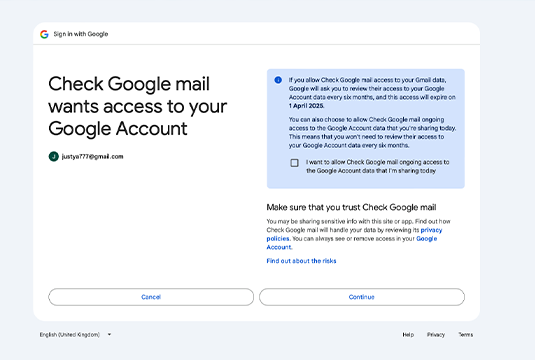
Task: Tick the ongoing access checkbox
Action: click(x=294, y=163)
